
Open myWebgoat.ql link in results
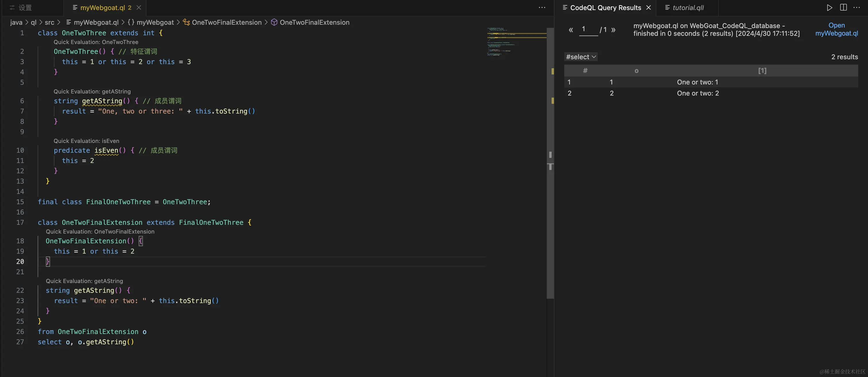point(837,29)
